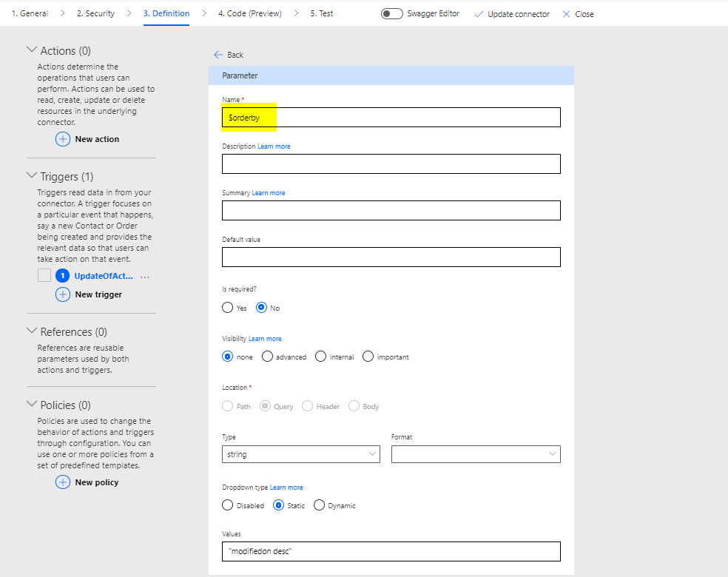Click the New action plus icon
728x577 pixels.
[x=63, y=139]
